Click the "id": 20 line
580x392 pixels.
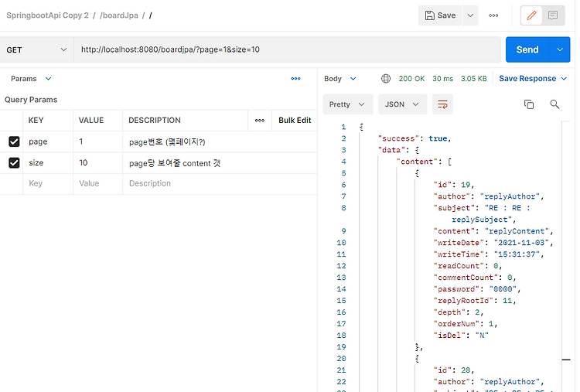pos(453,370)
